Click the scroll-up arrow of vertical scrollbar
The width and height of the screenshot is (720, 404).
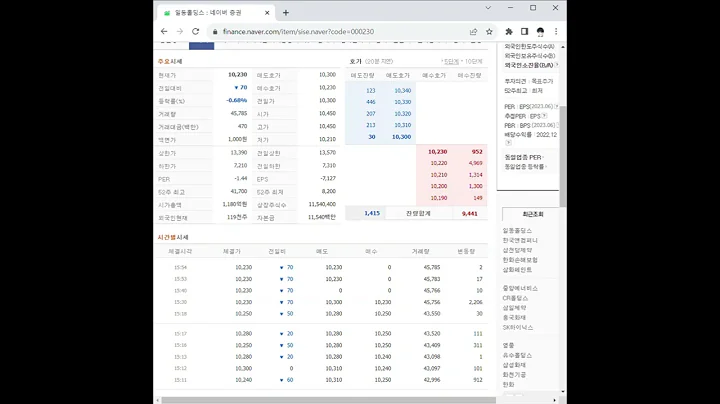tap(563, 47)
